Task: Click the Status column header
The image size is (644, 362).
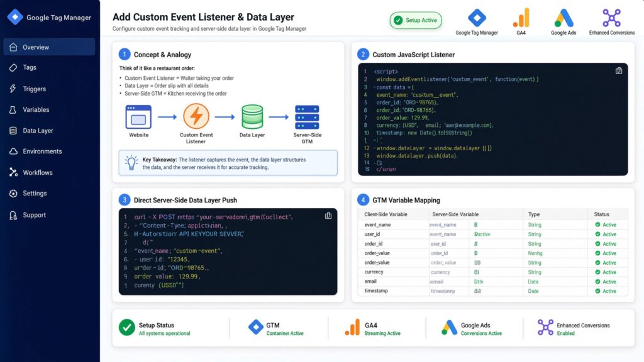Action: click(x=601, y=214)
